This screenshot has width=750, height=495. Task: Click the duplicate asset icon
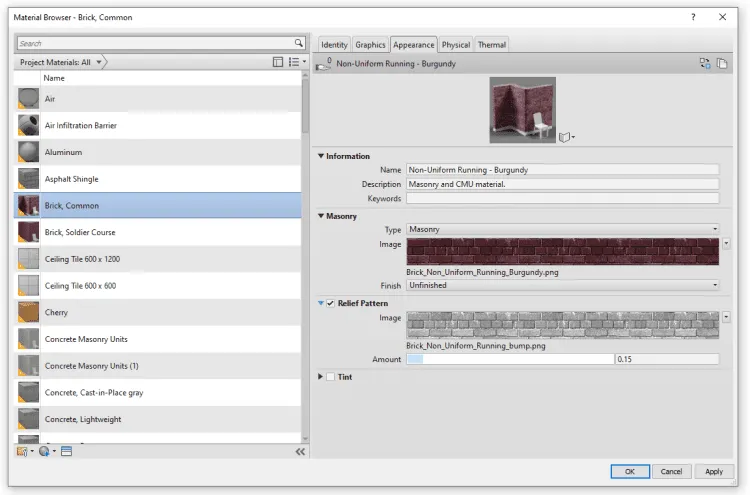[x=722, y=63]
